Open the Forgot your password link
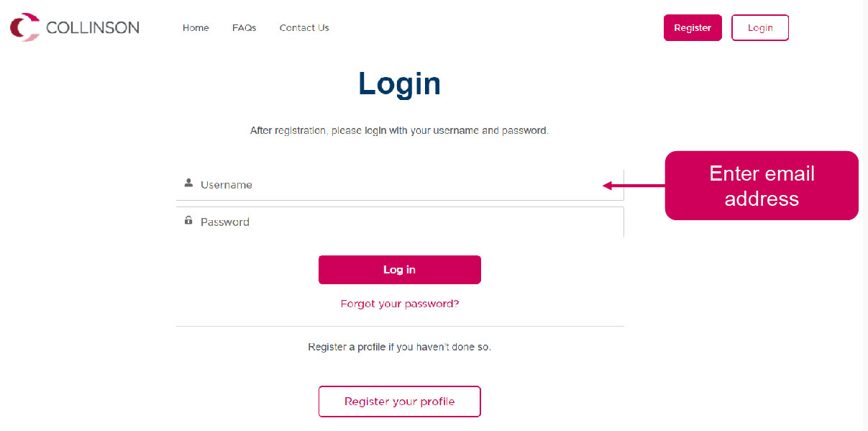Viewport: 868px width, 431px height. pyautogui.click(x=400, y=304)
